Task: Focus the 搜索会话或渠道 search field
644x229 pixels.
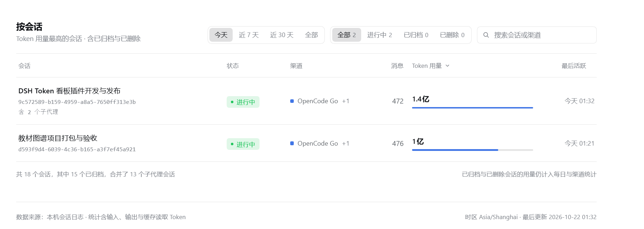Action: click(537, 35)
